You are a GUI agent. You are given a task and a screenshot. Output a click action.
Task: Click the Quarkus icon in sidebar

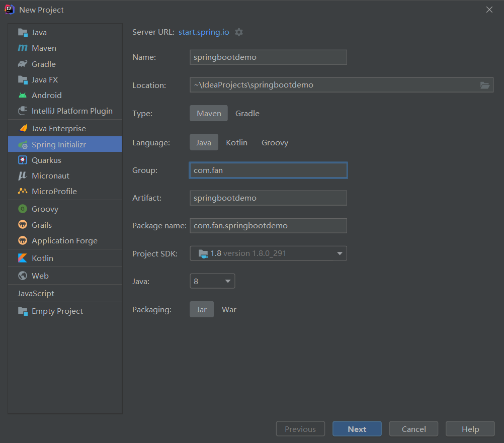tap(23, 160)
